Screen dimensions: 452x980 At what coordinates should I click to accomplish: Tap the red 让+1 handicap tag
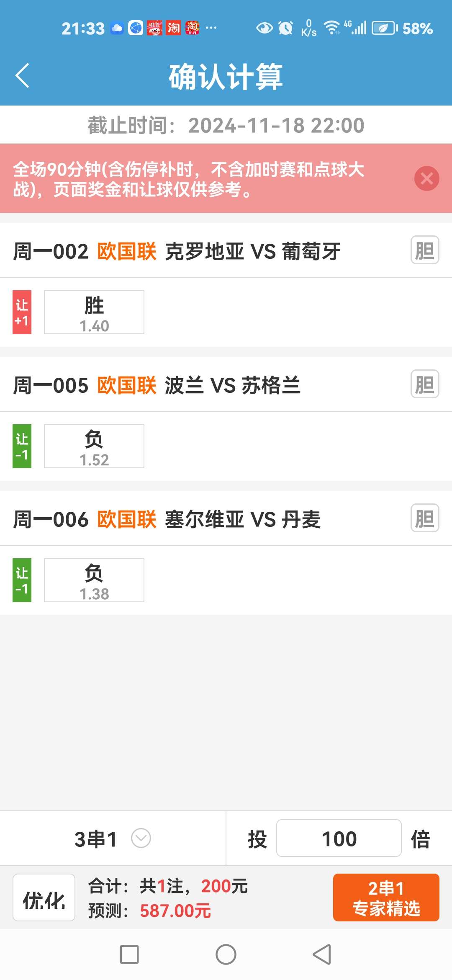(22, 312)
